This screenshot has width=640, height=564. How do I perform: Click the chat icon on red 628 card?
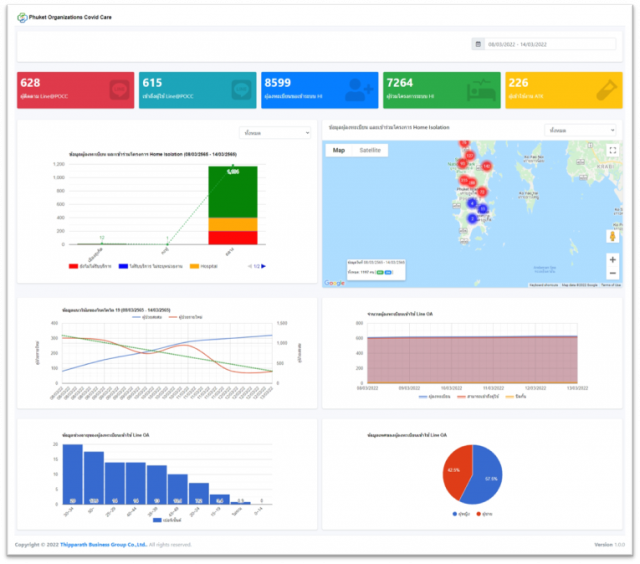tap(119, 89)
